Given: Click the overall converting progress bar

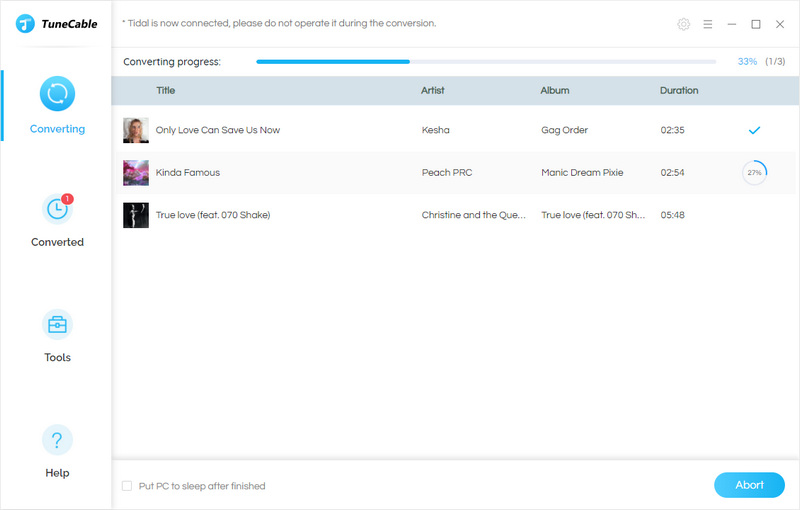Looking at the screenshot, I should point(486,62).
